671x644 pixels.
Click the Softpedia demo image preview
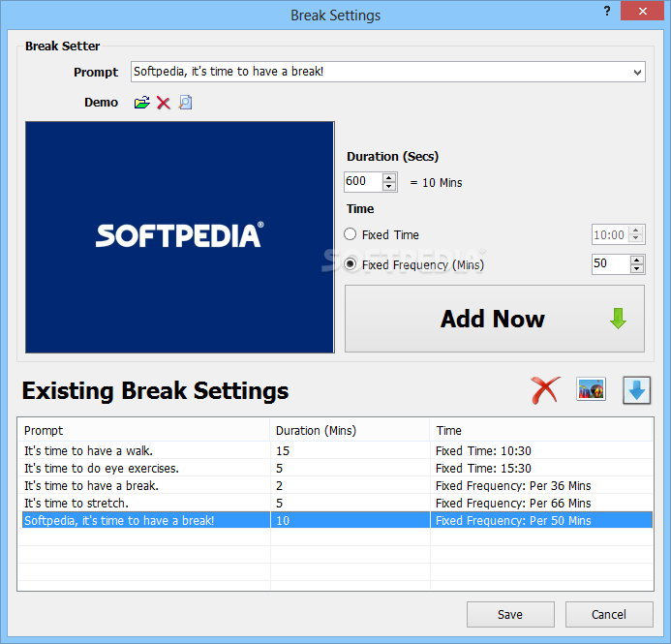180,237
